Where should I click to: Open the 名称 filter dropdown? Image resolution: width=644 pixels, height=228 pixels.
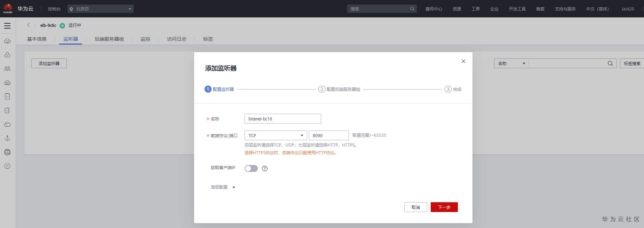click(x=511, y=63)
